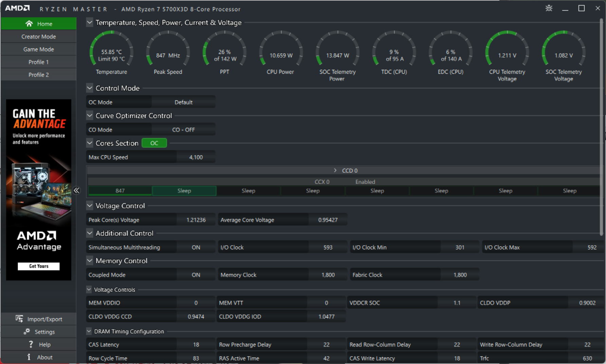Click CLDO VDDG CCD value 0.9474
606x364 pixels.
(x=196, y=317)
